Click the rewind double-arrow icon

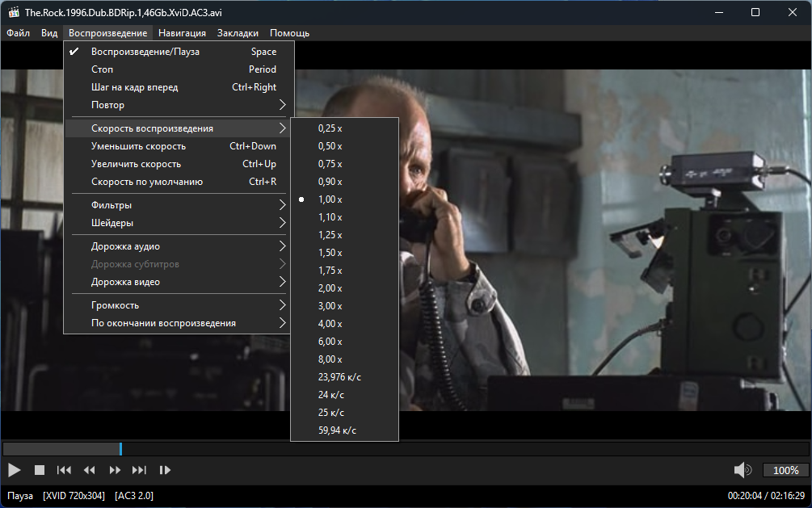(x=90, y=470)
